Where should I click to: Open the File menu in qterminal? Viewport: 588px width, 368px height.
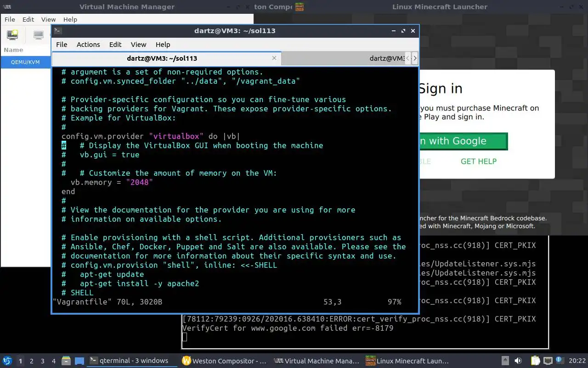(62, 45)
